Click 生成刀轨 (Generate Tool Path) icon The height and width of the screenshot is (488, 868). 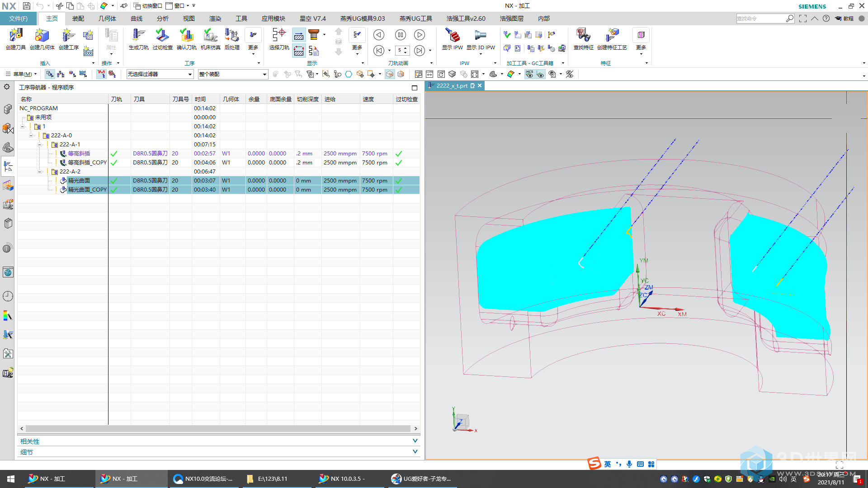click(x=138, y=39)
